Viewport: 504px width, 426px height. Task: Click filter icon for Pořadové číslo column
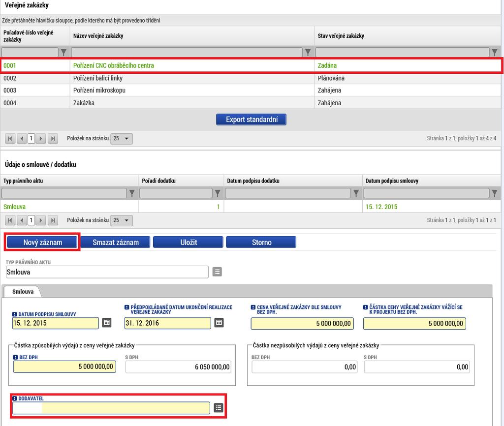[x=63, y=52]
